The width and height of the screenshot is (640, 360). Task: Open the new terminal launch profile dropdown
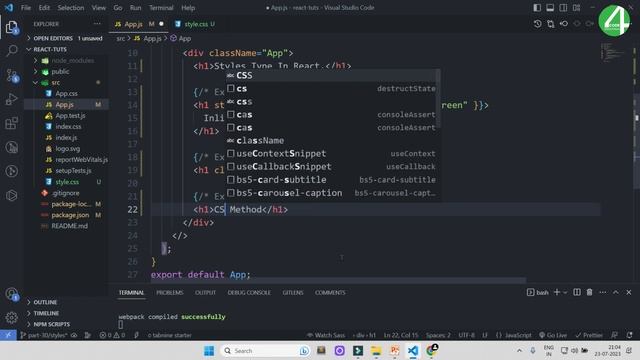(565, 293)
